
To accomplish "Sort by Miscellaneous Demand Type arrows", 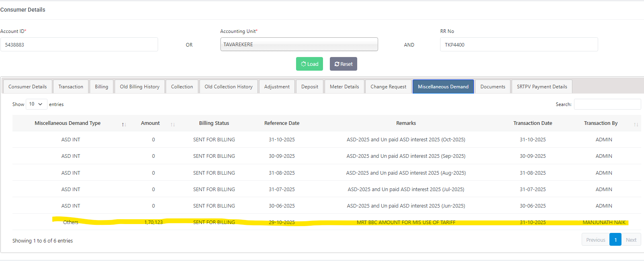I will (x=124, y=124).
